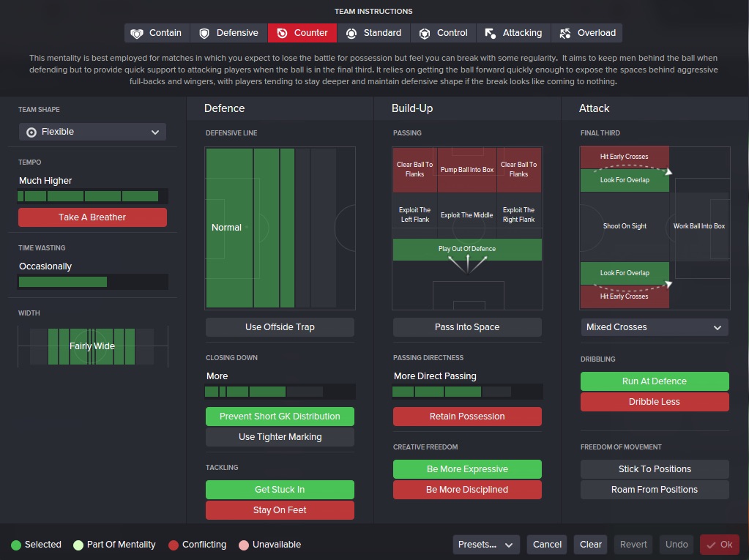Enable Use Offside Trap
749x560 pixels.
(280, 327)
